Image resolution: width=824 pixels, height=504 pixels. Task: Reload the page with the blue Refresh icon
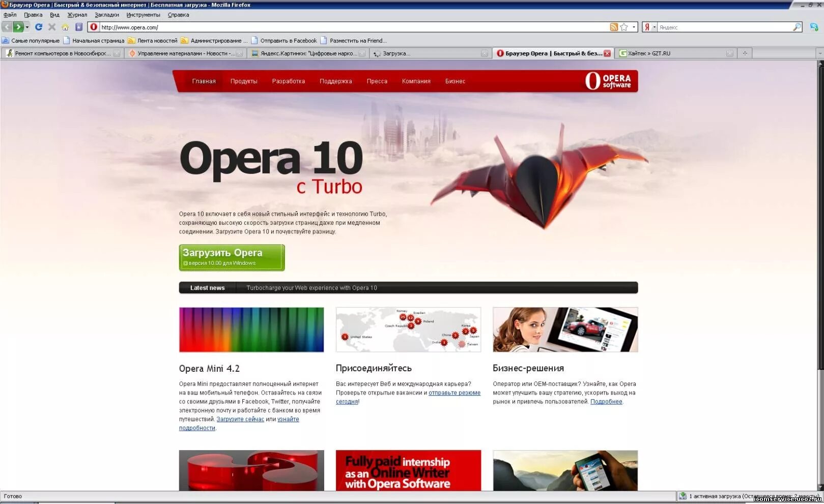[x=39, y=27]
